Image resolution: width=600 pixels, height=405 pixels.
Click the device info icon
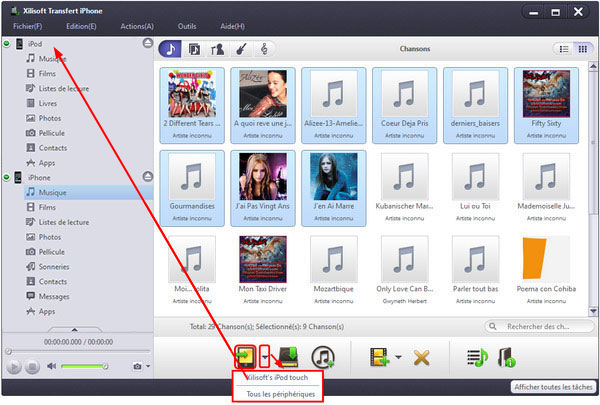pyautogui.click(x=507, y=357)
